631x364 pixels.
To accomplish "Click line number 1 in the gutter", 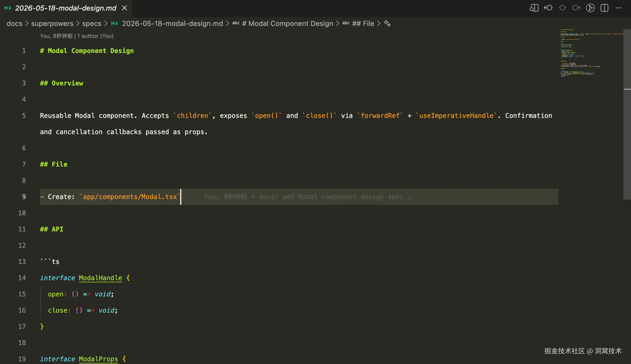I will click(x=24, y=51).
